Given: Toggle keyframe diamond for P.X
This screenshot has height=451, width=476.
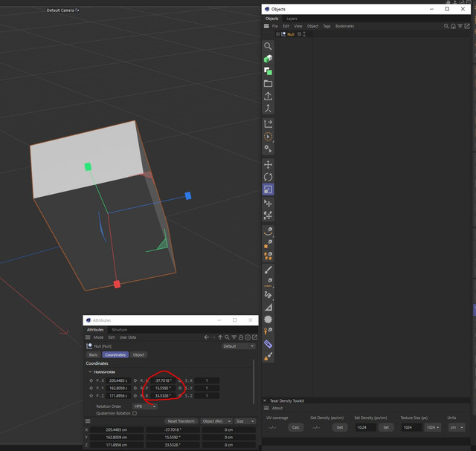Looking at the screenshot, I should 91,380.
